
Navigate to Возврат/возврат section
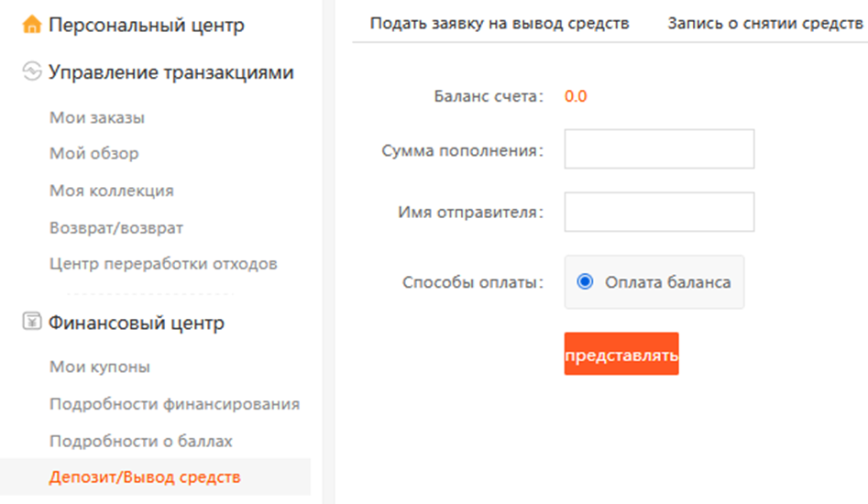point(116,227)
